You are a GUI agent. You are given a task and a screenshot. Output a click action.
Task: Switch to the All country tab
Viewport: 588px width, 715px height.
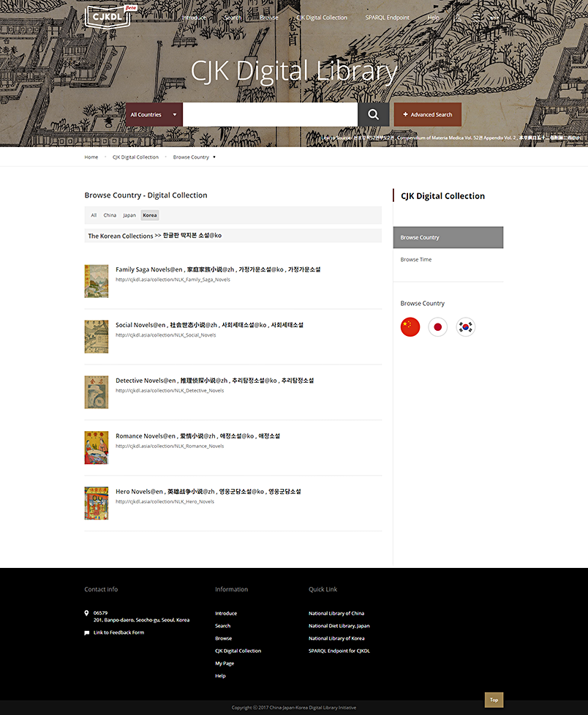click(94, 215)
